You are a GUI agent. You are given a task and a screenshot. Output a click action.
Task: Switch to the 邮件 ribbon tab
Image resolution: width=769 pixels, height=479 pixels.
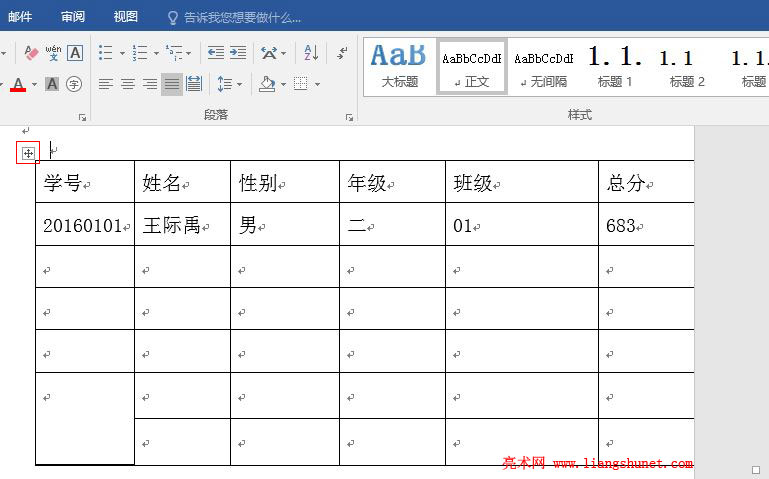pos(20,17)
